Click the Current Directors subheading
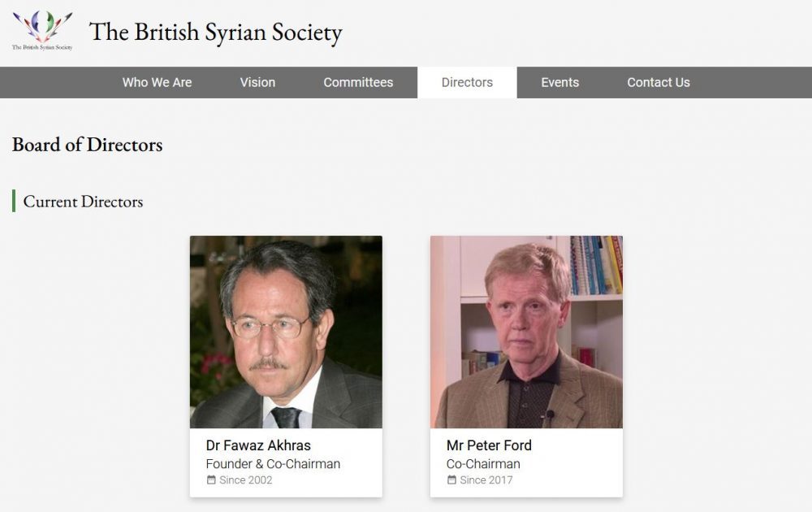This screenshot has width=812, height=512. [83, 201]
